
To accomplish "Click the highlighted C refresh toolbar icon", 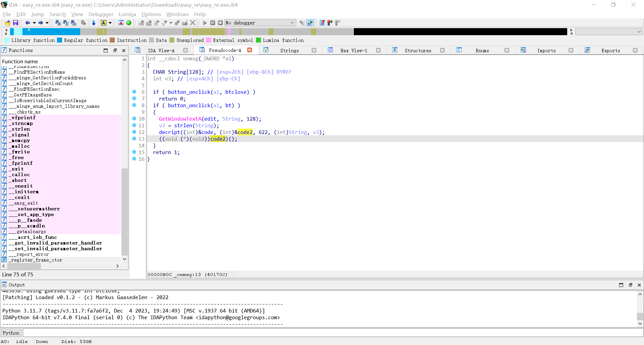I will point(310,23).
